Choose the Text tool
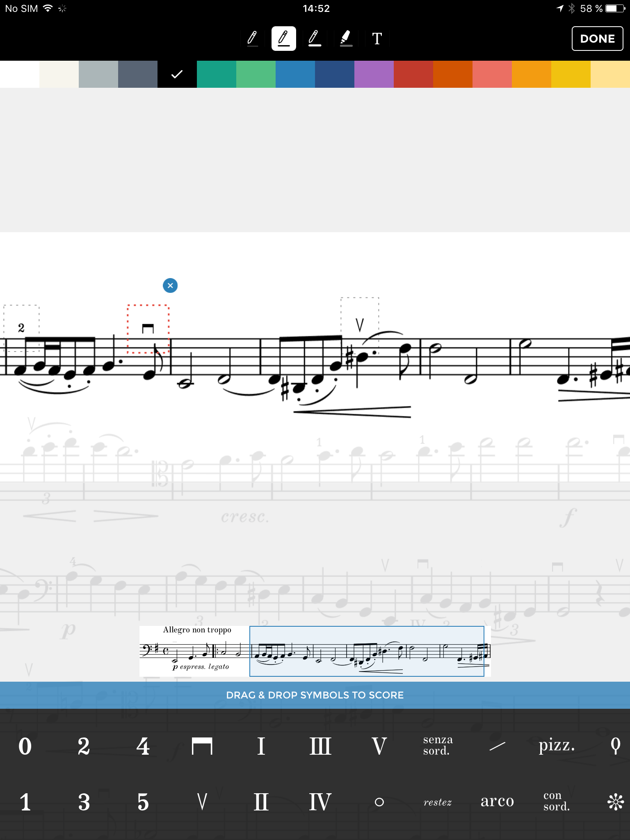 point(377,39)
